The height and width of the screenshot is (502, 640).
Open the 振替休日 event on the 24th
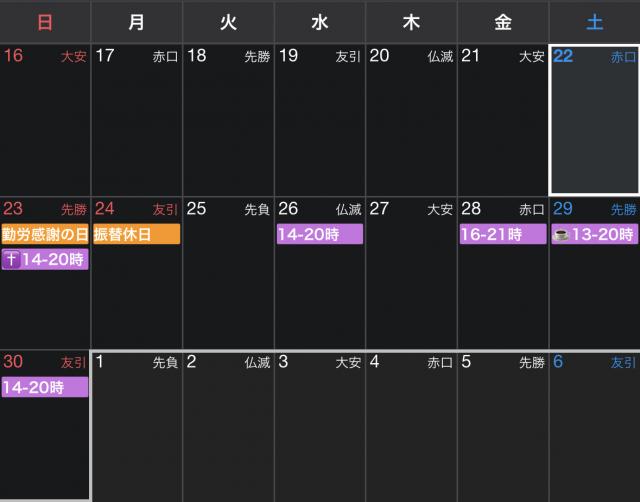(x=136, y=234)
